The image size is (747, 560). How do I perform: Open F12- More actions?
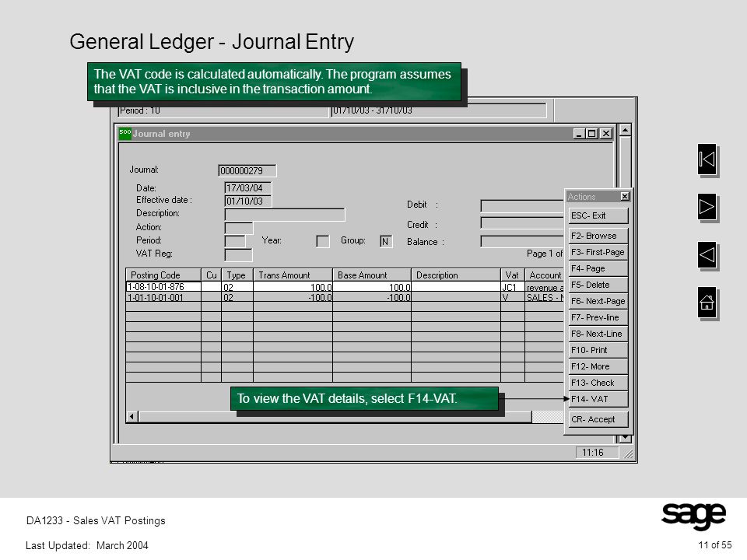598,366
